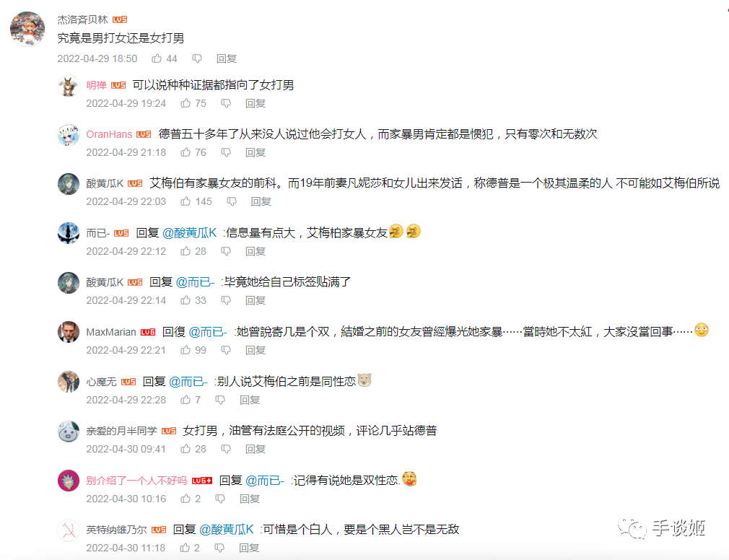Like 杰洛齐贝林's top comment
The image size is (729, 560).
[x=157, y=58]
